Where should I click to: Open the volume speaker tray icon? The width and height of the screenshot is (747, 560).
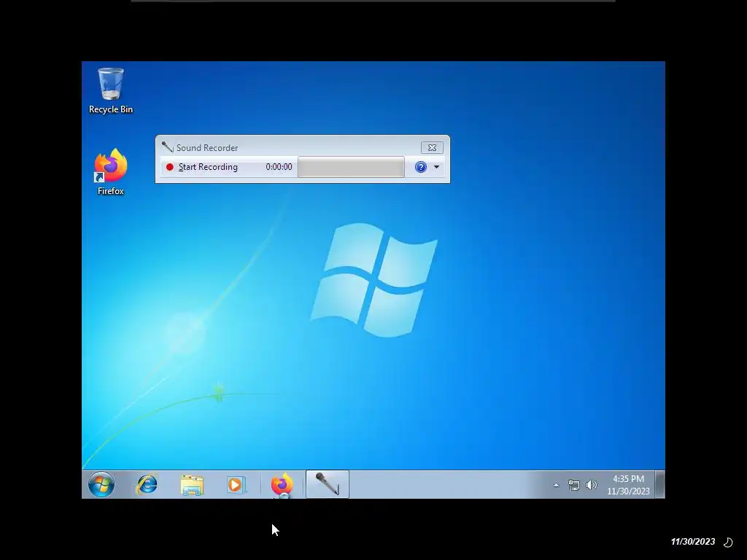[x=591, y=485]
